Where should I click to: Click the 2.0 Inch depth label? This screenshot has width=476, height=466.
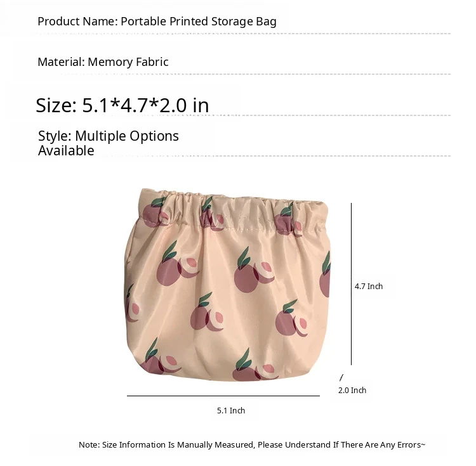[352, 390]
